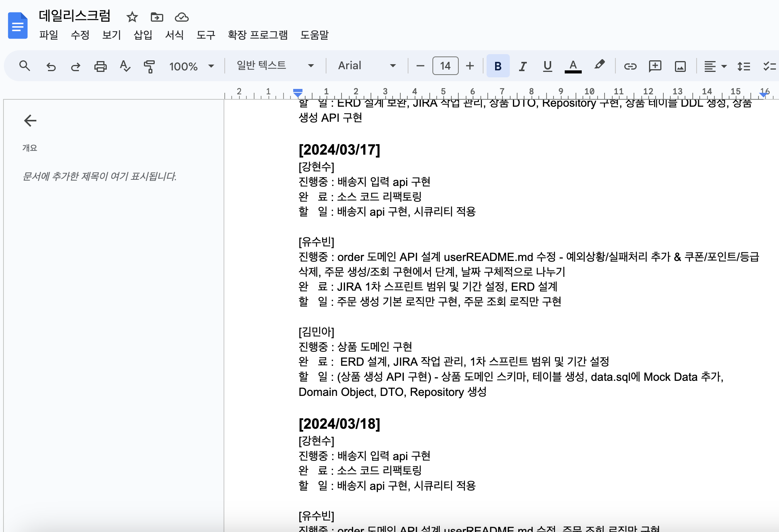Print the document with printer icon
Image resolution: width=779 pixels, height=532 pixels.
pyautogui.click(x=100, y=66)
